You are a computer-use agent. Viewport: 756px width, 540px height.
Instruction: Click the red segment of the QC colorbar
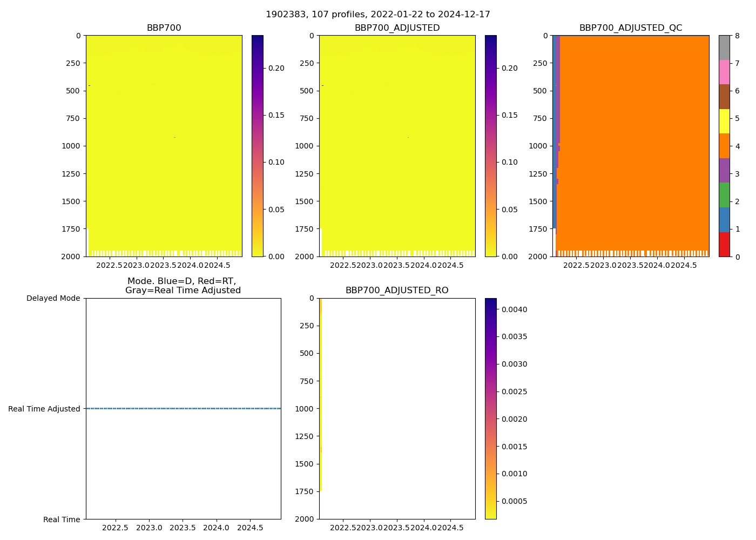tap(724, 244)
